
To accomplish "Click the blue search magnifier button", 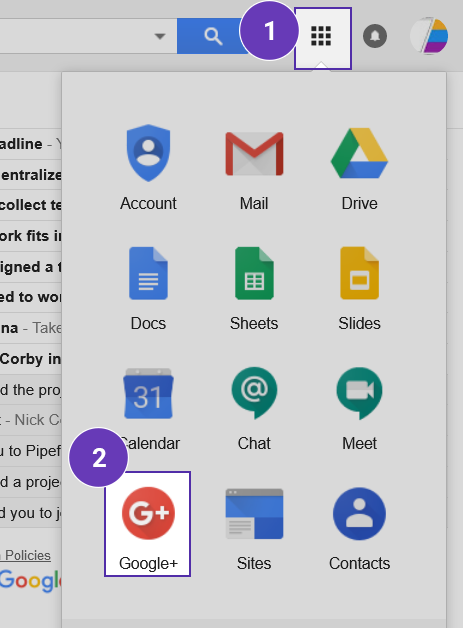I will [213, 36].
